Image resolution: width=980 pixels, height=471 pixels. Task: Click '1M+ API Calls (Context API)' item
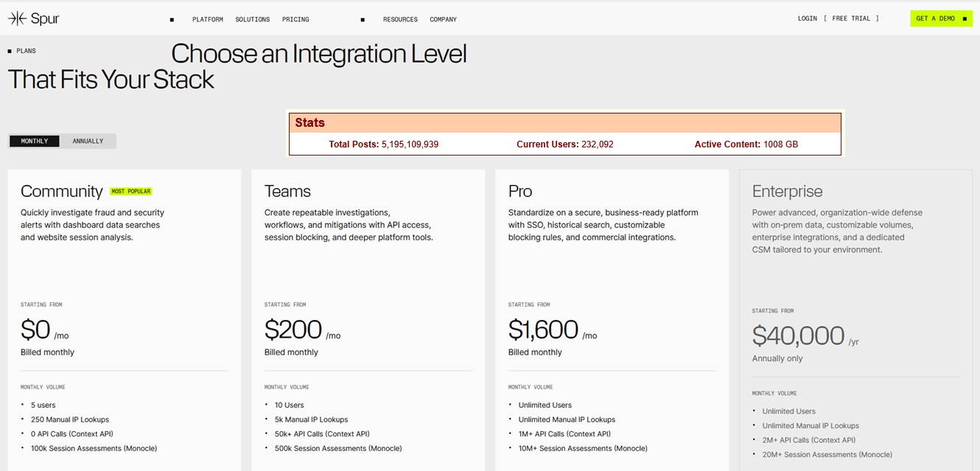(564, 434)
